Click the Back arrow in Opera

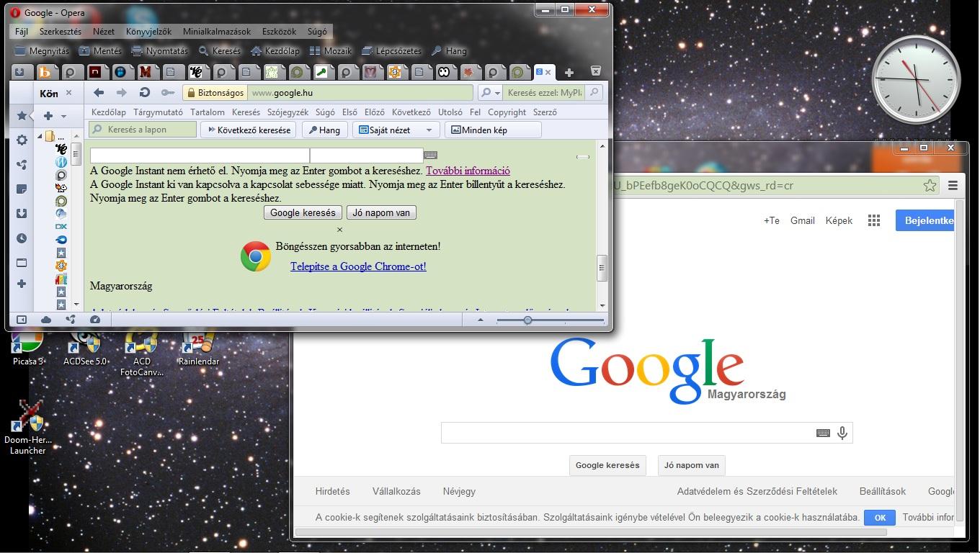pyautogui.click(x=99, y=92)
